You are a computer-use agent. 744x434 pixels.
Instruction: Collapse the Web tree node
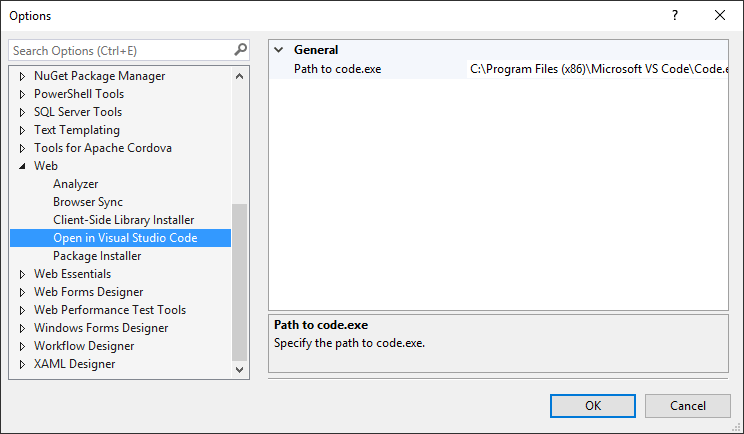[22, 166]
